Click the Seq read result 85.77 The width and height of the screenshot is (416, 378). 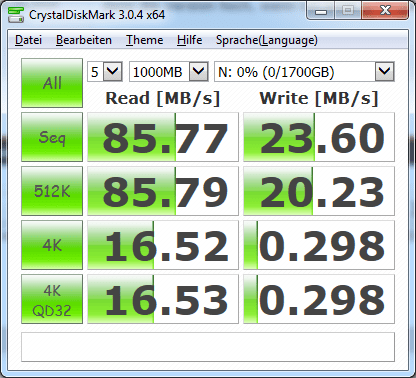[163, 137]
